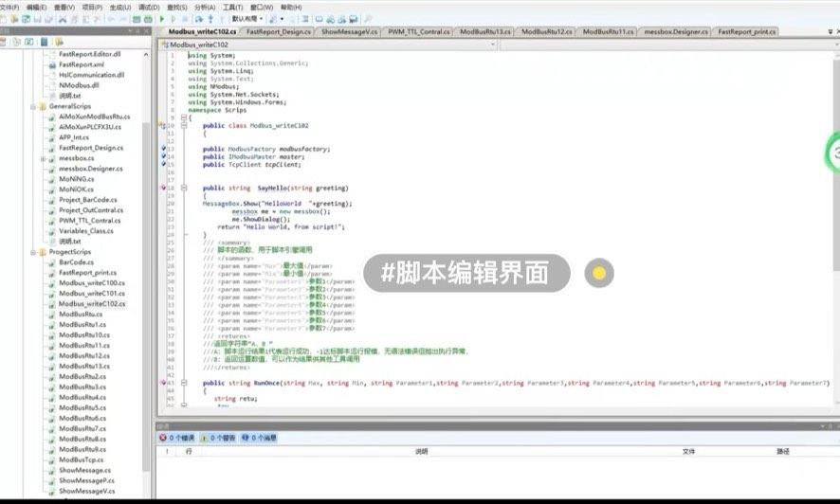Collapse the ProgectScrips folder

(x=33, y=252)
